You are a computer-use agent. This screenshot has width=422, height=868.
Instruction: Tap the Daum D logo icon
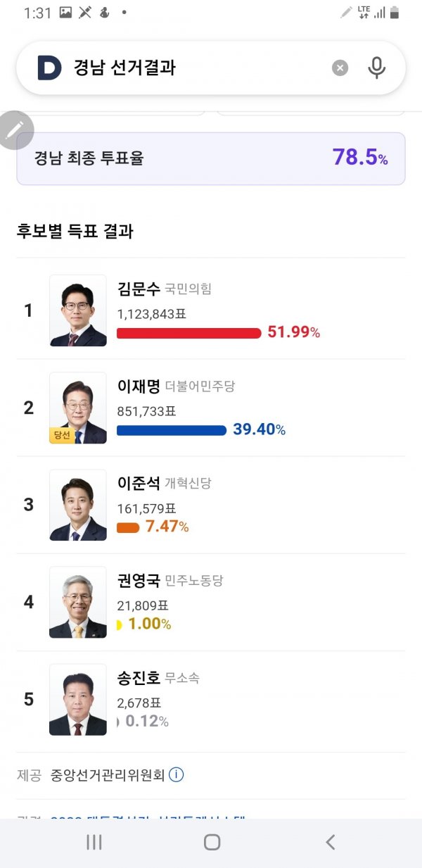tap(49, 68)
